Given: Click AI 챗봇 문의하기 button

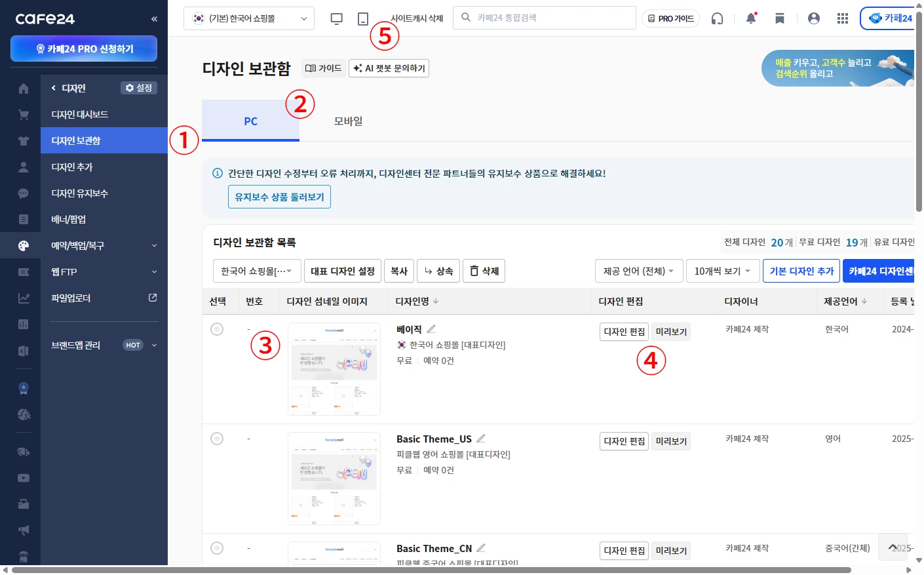Looking at the screenshot, I should (x=389, y=68).
